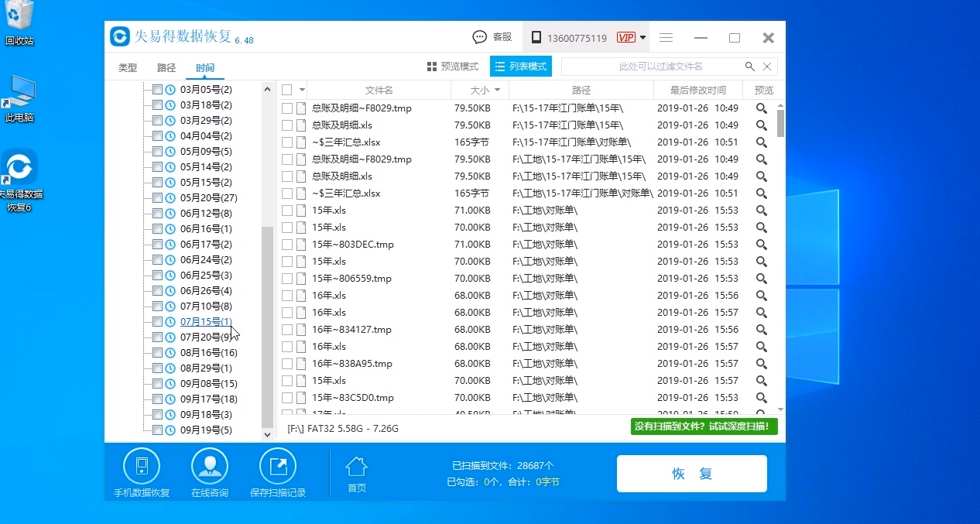
Task: Tick checkbox for file 15年~83C5D0.tmp
Action: point(287,398)
